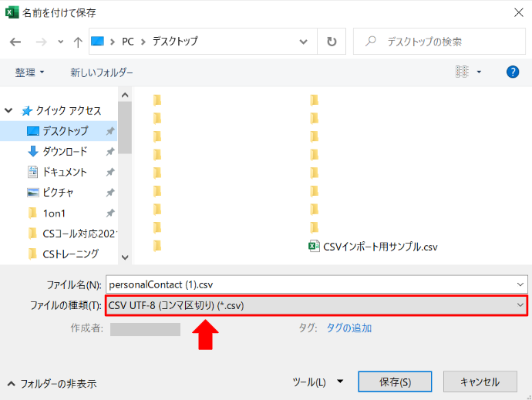Click the pin icon beside ピクチャ

click(x=110, y=193)
